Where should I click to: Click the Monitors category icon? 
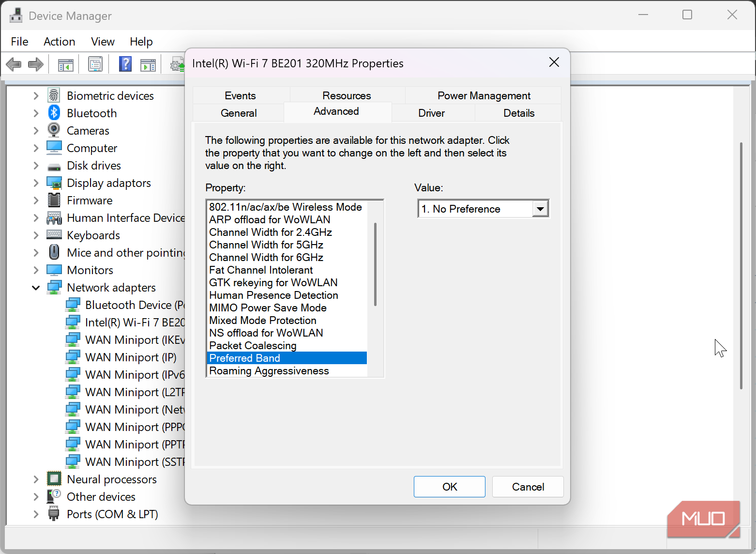click(54, 270)
